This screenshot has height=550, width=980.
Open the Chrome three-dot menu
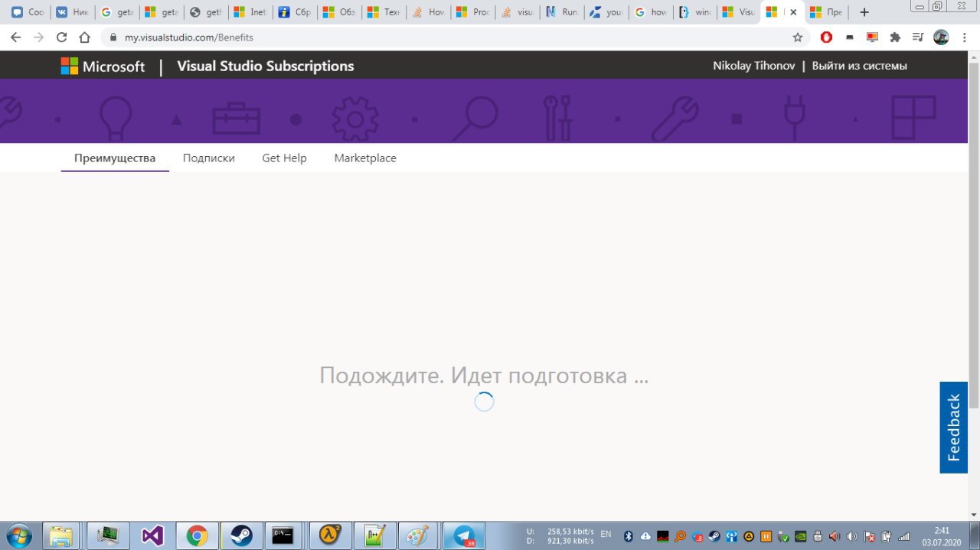tap(965, 37)
